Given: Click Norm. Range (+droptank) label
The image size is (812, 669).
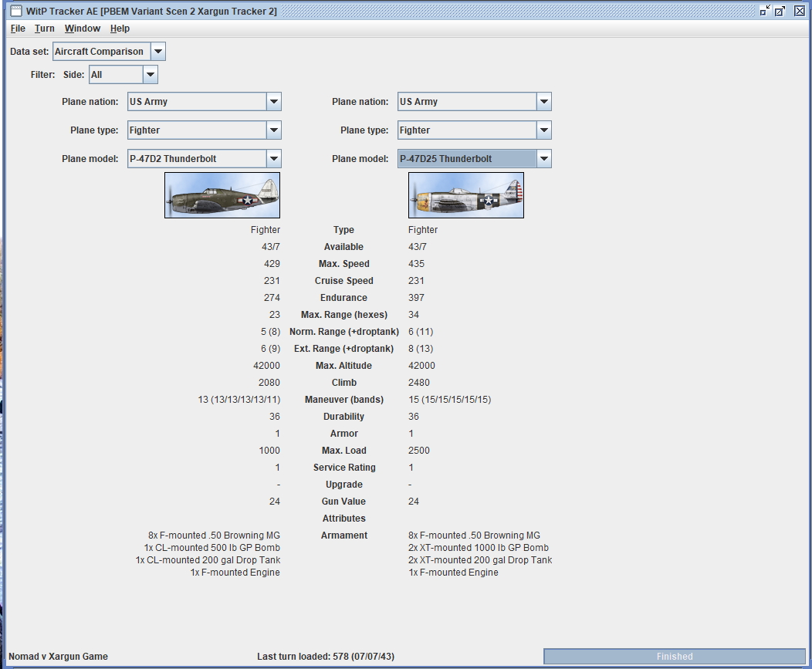Looking at the screenshot, I should point(343,332).
